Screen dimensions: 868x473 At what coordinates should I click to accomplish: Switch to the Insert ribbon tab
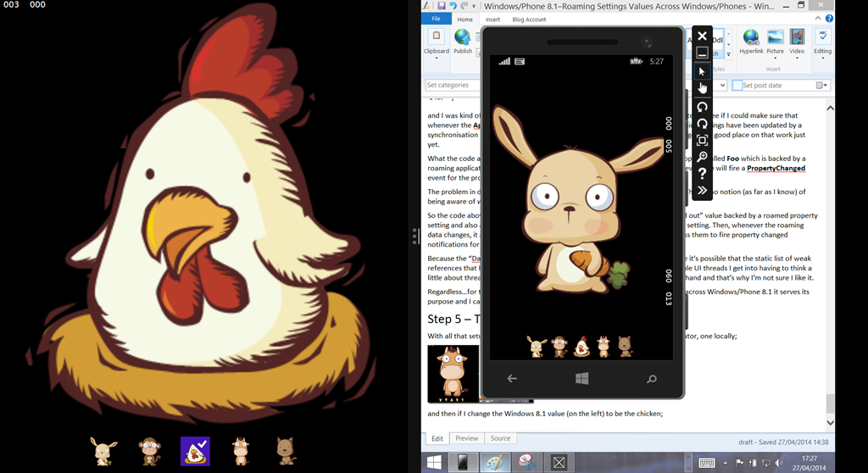click(x=492, y=19)
